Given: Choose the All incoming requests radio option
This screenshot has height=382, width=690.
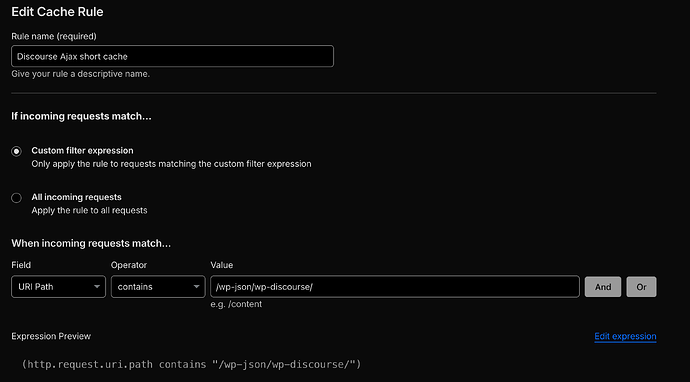Looking at the screenshot, I should 16,198.
